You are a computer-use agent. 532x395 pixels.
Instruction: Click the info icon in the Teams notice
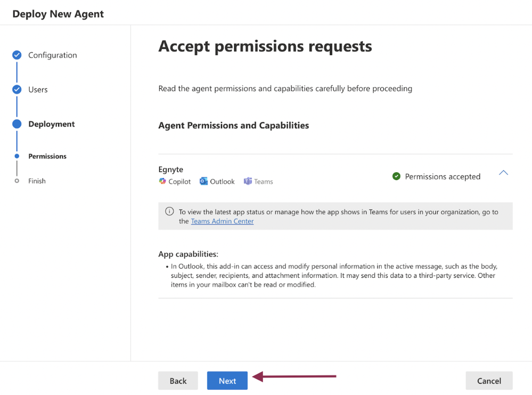coord(169,212)
